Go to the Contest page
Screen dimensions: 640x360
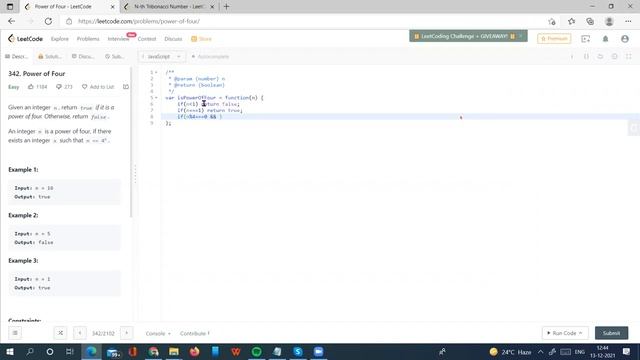(x=147, y=39)
